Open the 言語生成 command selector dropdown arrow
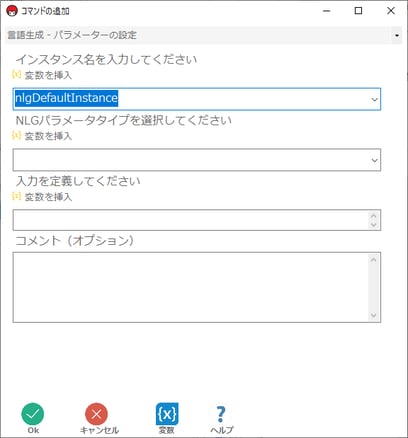Viewport: 408px width, 438px height. pyautogui.click(x=397, y=35)
